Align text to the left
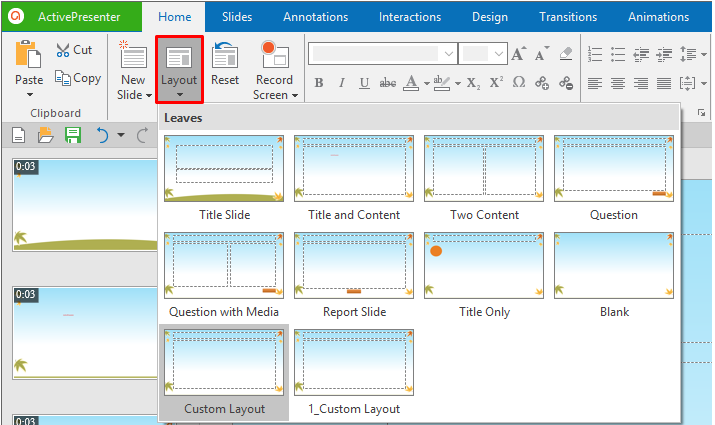The height and width of the screenshot is (425, 715). coord(595,83)
